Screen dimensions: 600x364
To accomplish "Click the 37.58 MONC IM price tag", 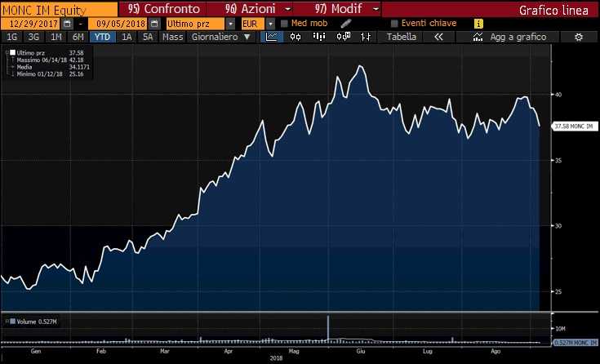I will (576, 127).
